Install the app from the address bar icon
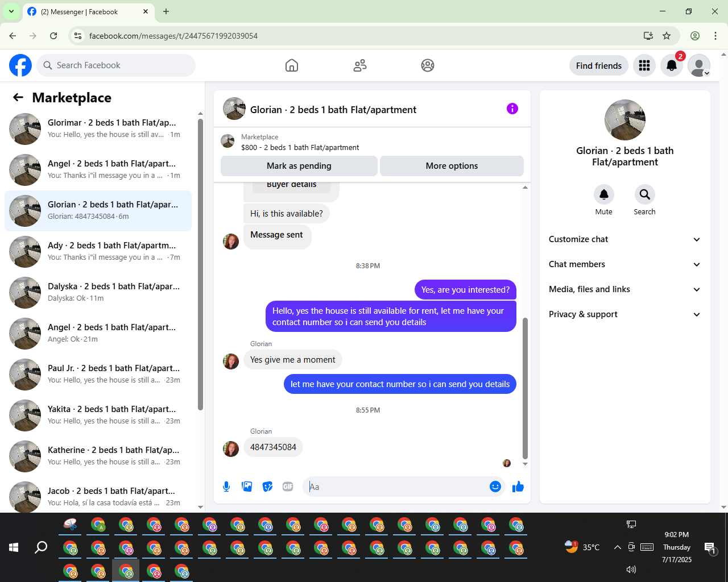 648,36
